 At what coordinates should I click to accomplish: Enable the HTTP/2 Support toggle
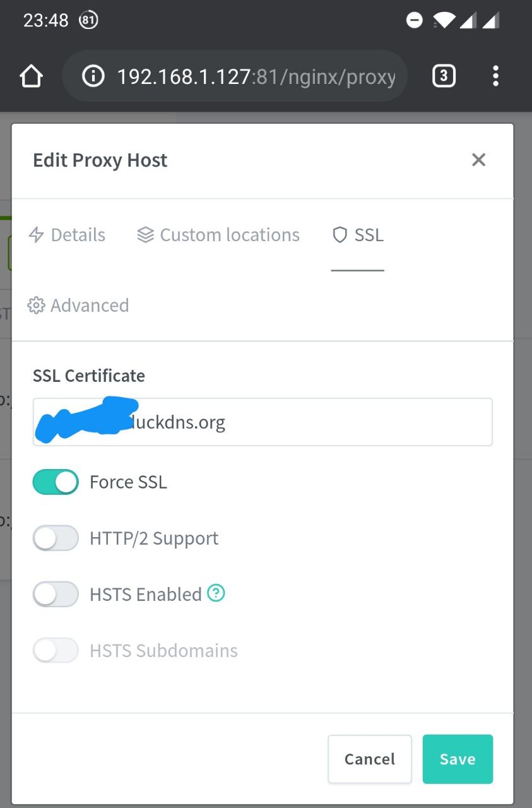point(56,538)
